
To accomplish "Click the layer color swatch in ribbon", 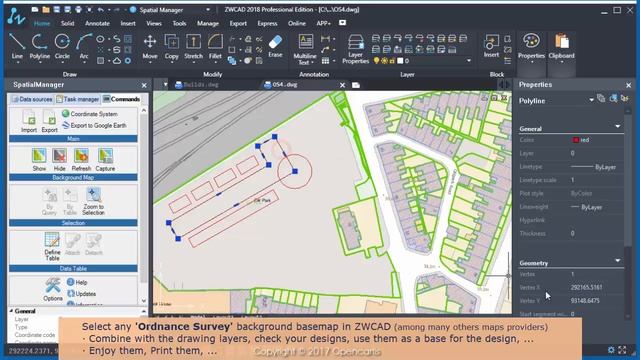I will 400,61.
